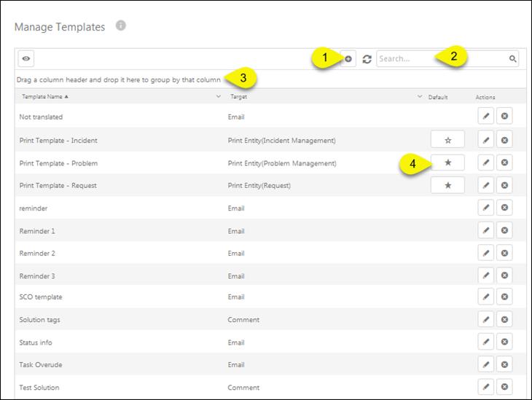Delete the Reminder 2 template
The height and width of the screenshot is (400, 532).
coord(504,253)
